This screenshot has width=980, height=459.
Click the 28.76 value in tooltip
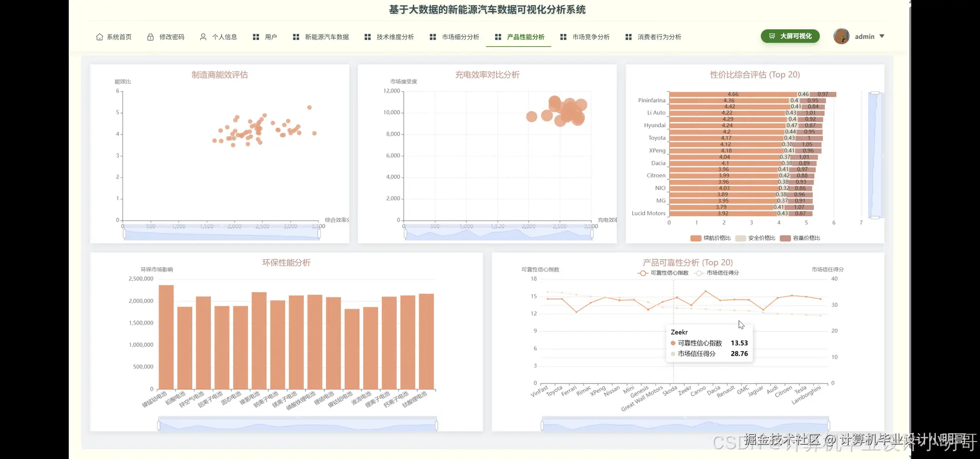(x=739, y=354)
